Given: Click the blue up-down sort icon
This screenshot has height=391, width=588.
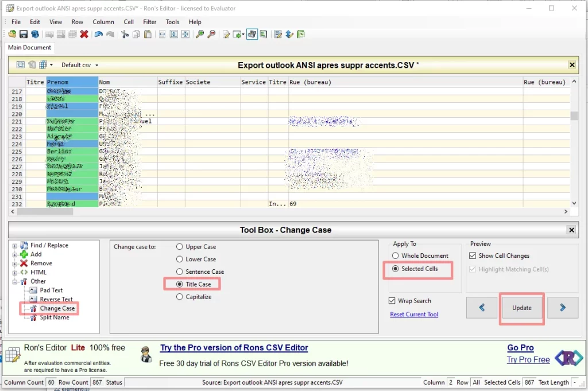Looking at the screenshot, I should [289, 34].
